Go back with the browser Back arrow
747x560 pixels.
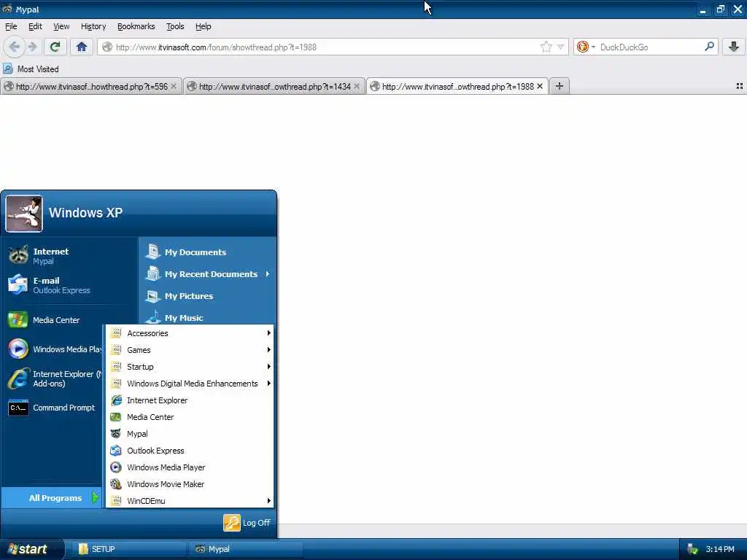click(15, 47)
